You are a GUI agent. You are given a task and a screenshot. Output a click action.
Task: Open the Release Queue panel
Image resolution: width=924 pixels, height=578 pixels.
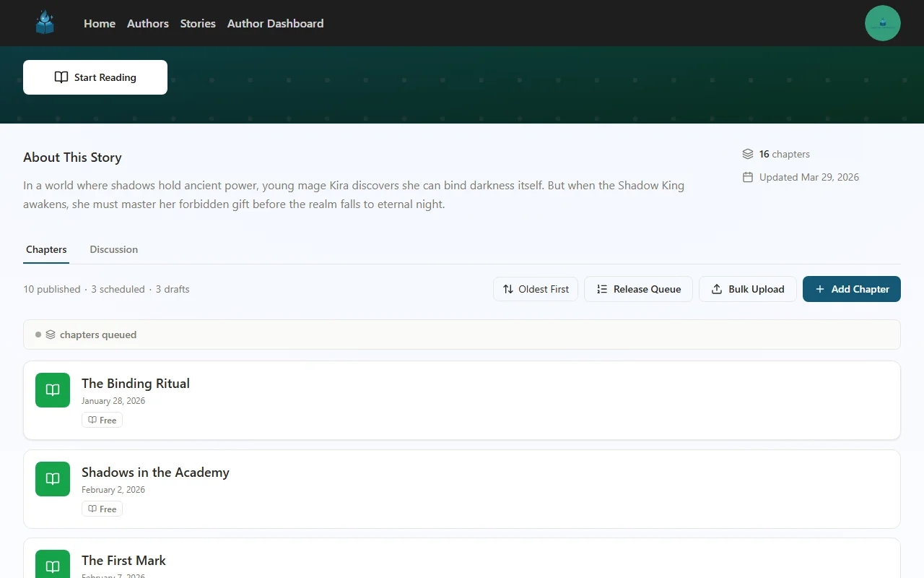[638, 289]
